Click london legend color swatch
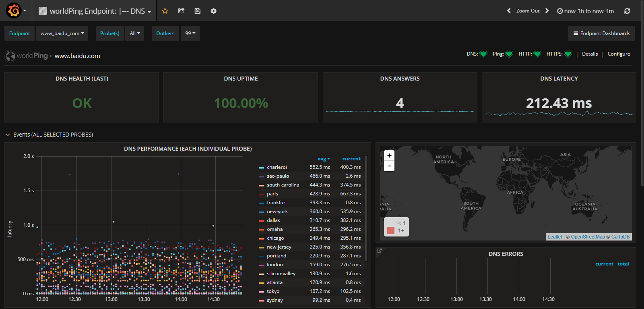The width and height of the screenshot is (644, 309). [x=262, y=265]
